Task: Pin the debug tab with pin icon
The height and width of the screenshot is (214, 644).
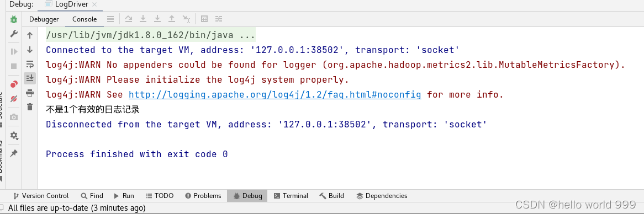Action: click(14, 153)
